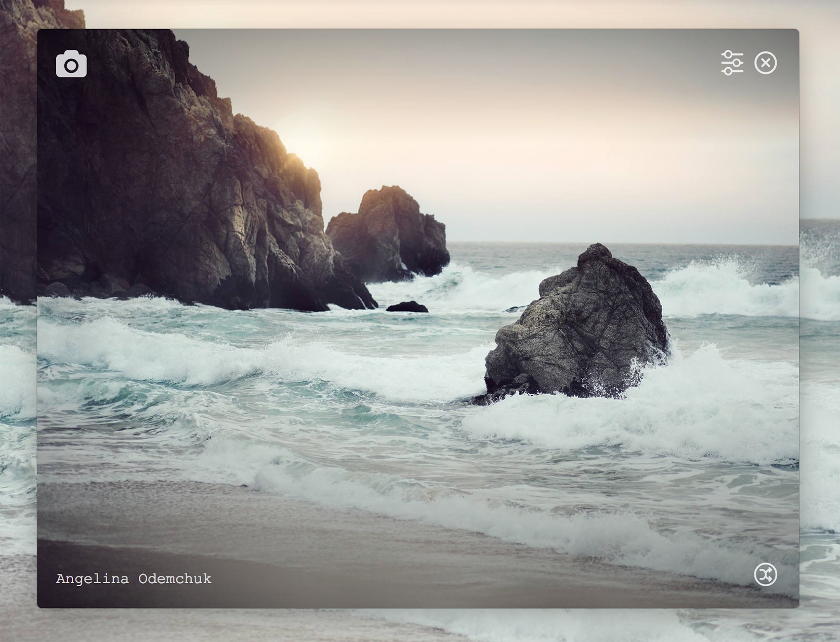Select the camera glyph on the overlay

click(x=71, y=63)
